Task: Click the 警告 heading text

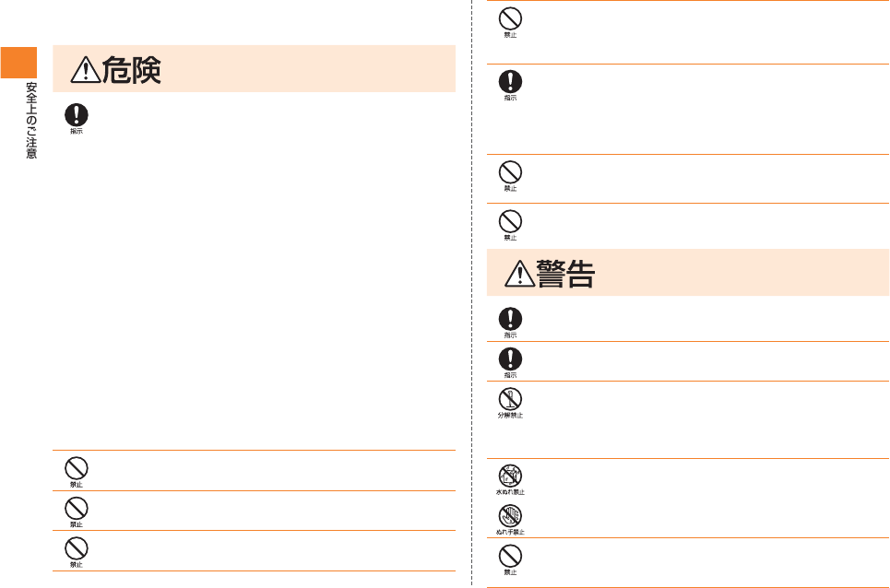Action: pos(565,274)
